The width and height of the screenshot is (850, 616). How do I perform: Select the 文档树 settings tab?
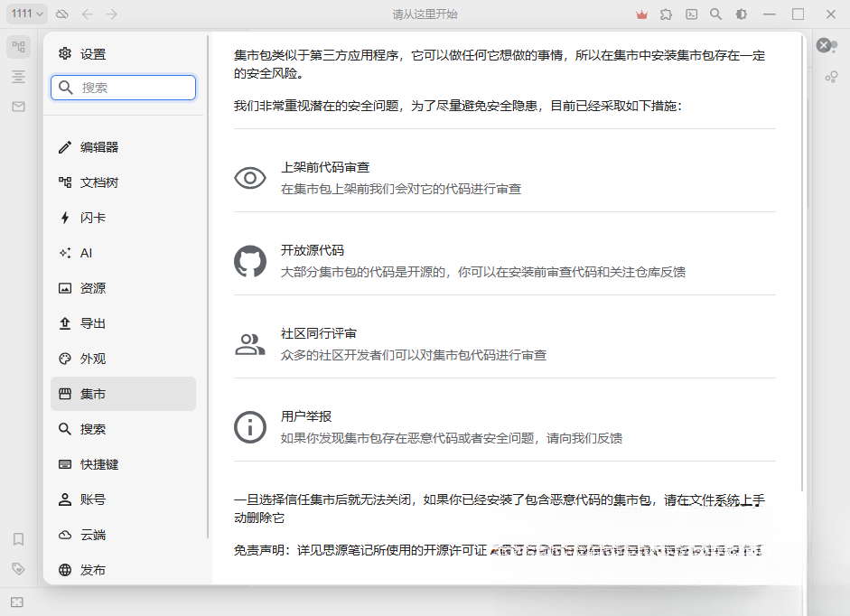pos(123,182)
